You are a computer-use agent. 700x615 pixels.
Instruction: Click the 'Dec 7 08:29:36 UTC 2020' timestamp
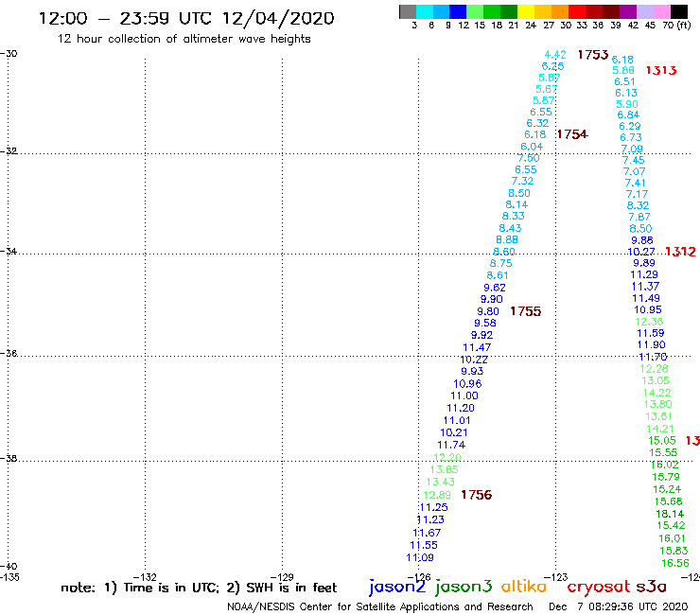coord(619,606)
